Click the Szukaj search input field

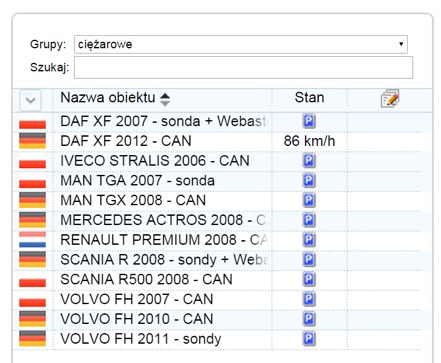pyautogui.click(x=243, y=68)
